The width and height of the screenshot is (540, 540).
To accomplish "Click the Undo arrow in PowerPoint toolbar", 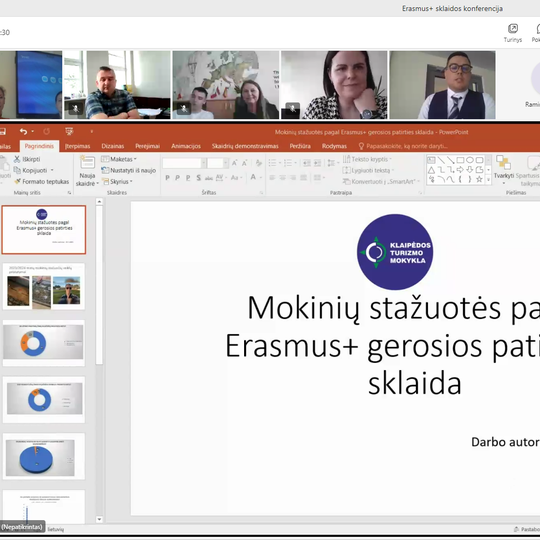I will 23,131.
